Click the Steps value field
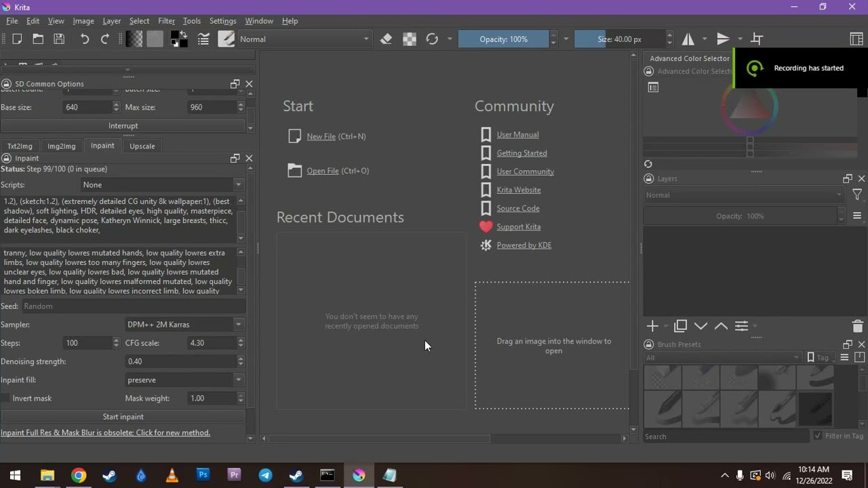This screenshot has width=868, height=488. coord(87,343)
